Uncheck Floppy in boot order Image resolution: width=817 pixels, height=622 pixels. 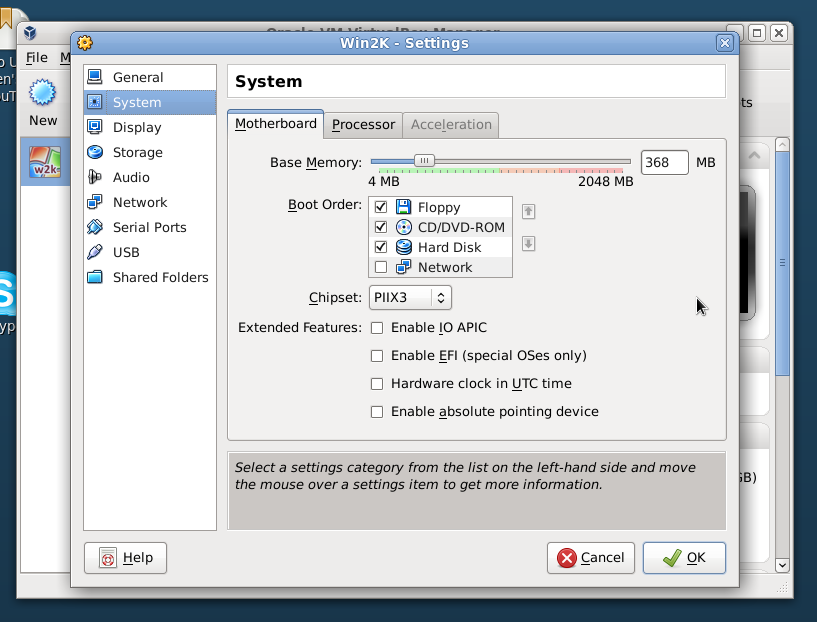click(381, 207)
